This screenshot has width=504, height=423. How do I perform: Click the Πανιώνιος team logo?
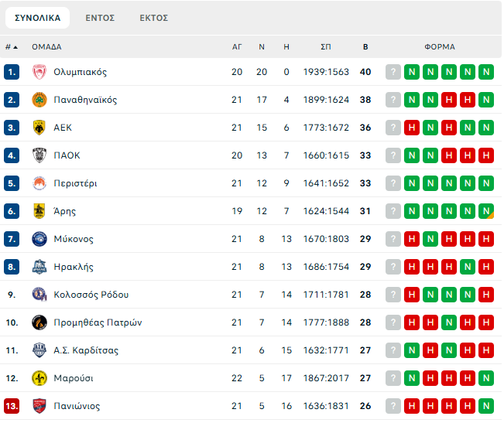pyautogui.click(x=39, y=406)
